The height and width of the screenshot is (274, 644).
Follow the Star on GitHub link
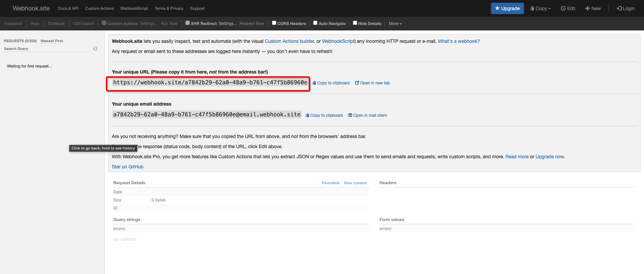click(127, 167)
